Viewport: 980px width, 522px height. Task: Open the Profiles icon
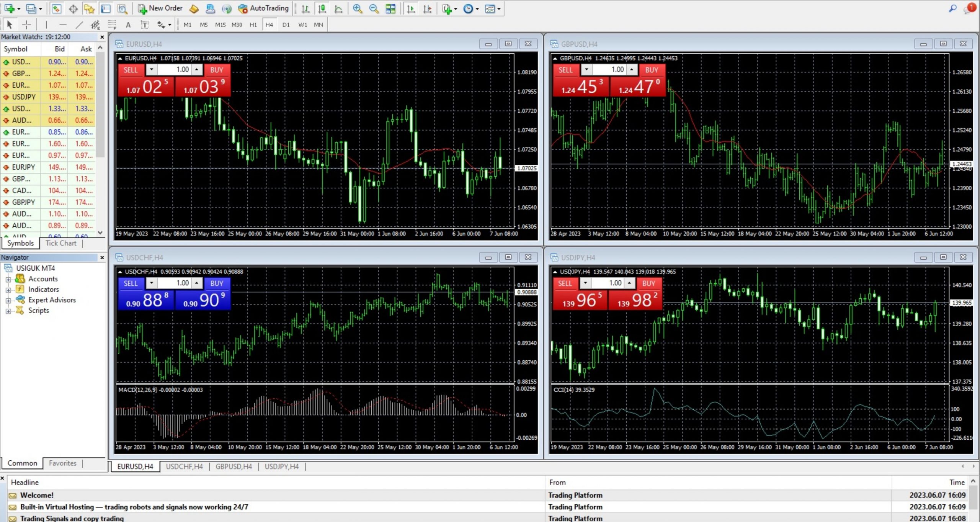31,8
